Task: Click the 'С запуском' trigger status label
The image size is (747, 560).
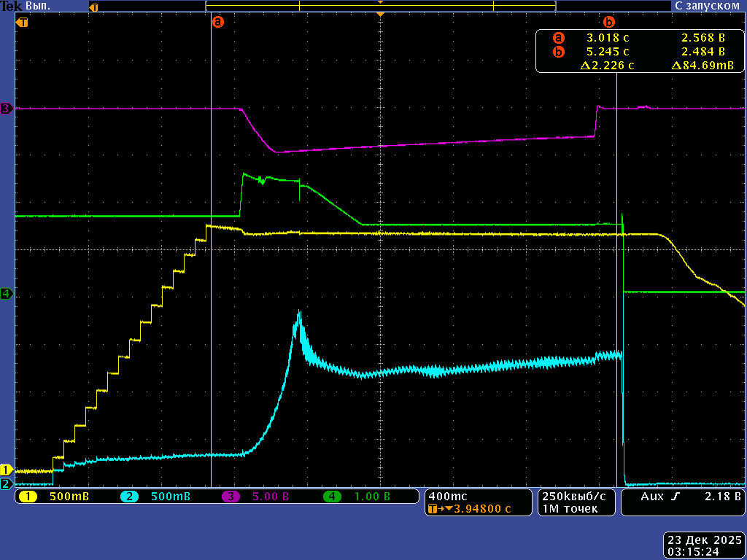Action: (706, 6)
